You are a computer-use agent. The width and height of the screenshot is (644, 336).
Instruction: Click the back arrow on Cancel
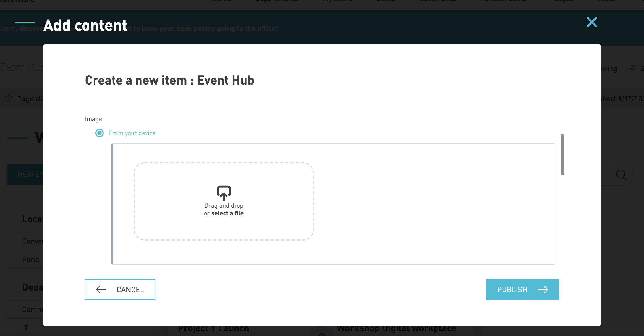[101, 289]
